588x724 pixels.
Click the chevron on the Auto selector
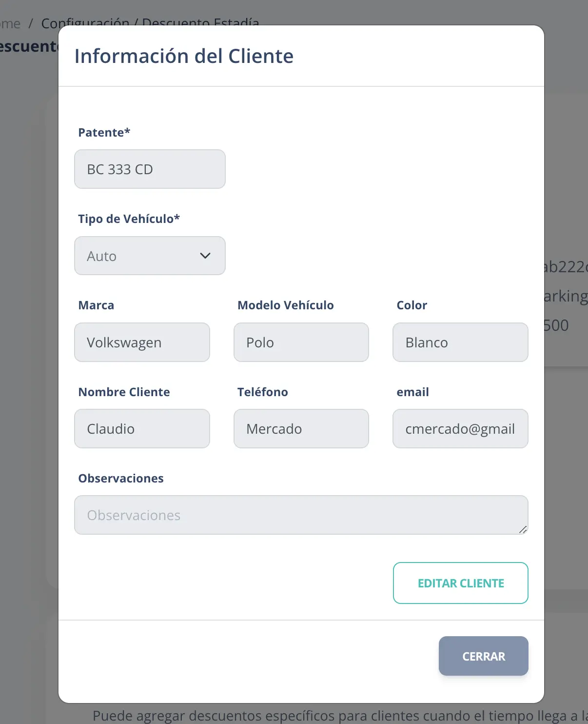[205, 256]
